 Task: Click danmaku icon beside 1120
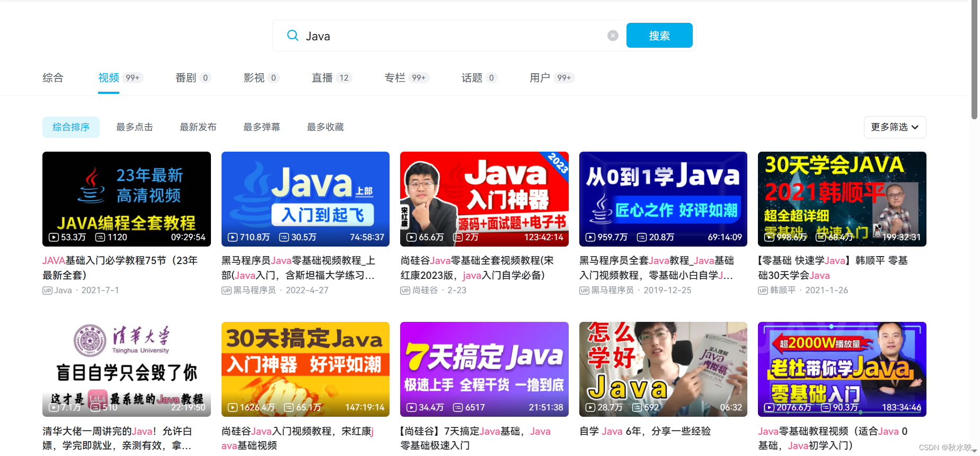100,237
